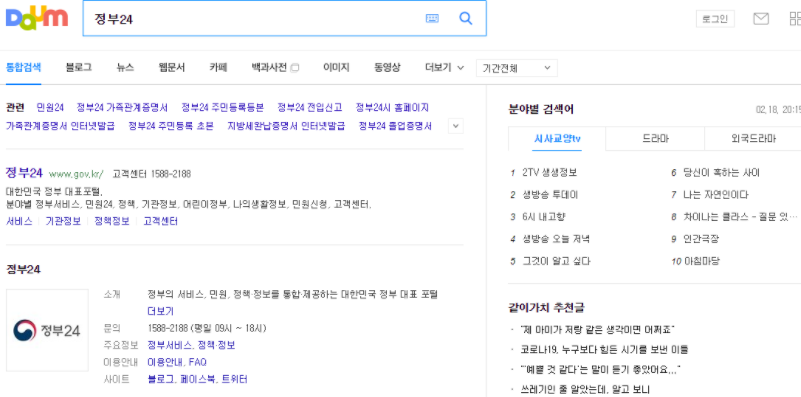Search related term 정부24시 홈페이지
801x397 pixels.
(x=392, y=107)
